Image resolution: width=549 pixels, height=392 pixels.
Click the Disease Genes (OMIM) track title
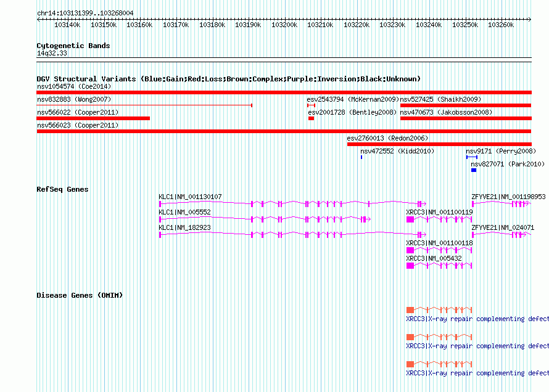[80, 295]
